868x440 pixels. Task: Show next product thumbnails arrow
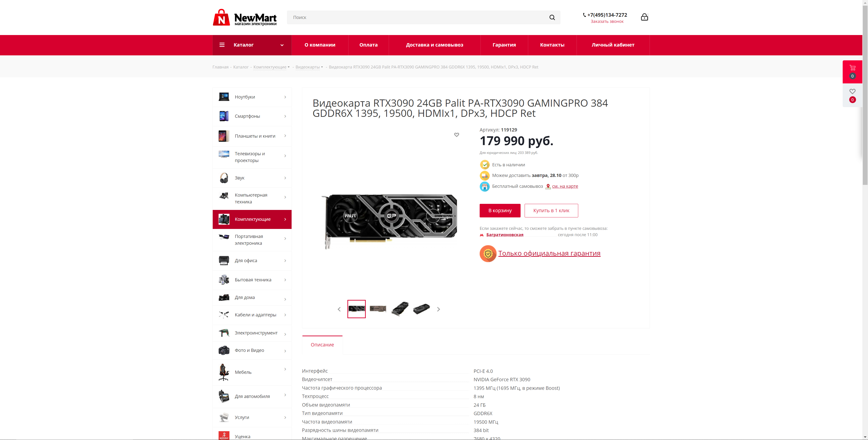click(x=438, y=309)
